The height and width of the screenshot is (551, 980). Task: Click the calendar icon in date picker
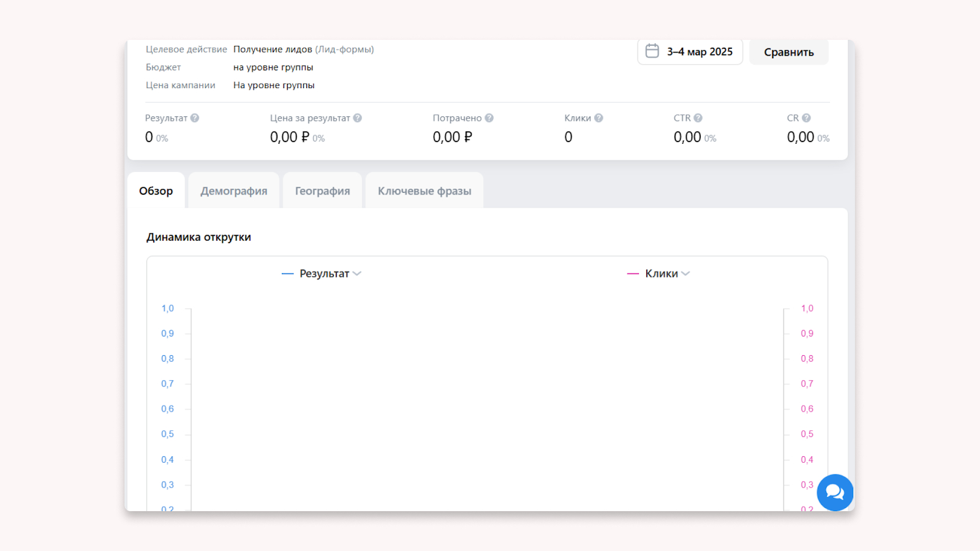coord(652,51)
